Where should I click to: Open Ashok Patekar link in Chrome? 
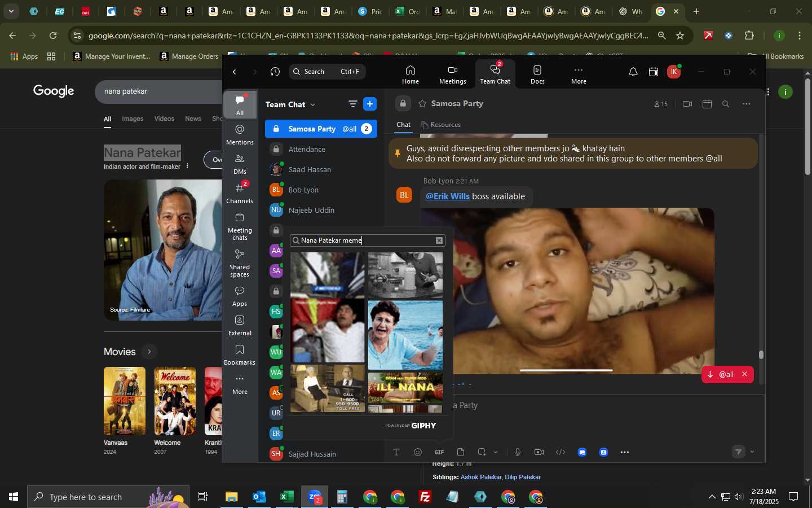pos(480,477)
